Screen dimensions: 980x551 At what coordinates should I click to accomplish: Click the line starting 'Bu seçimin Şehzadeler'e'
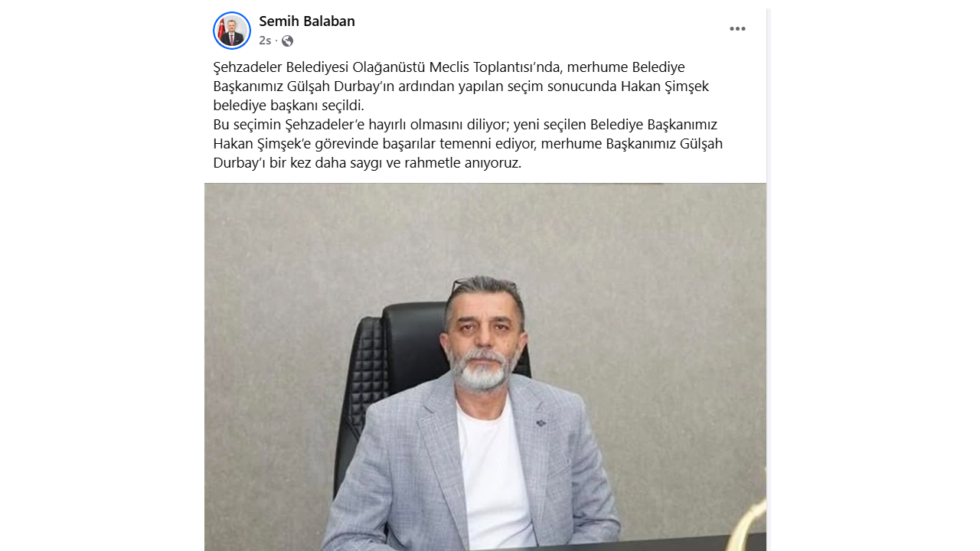(465, 125)
